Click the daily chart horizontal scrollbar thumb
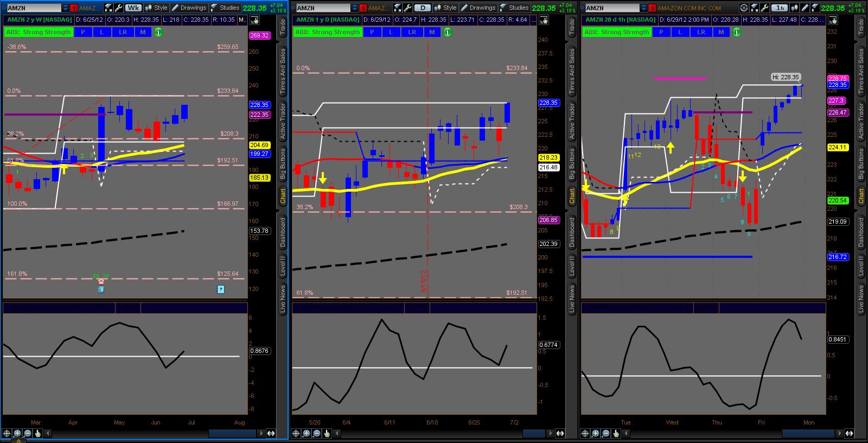 534,433
